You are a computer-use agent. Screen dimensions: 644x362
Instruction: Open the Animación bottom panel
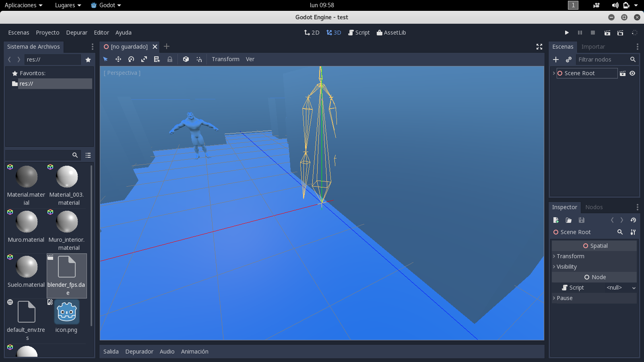(195, 352)
